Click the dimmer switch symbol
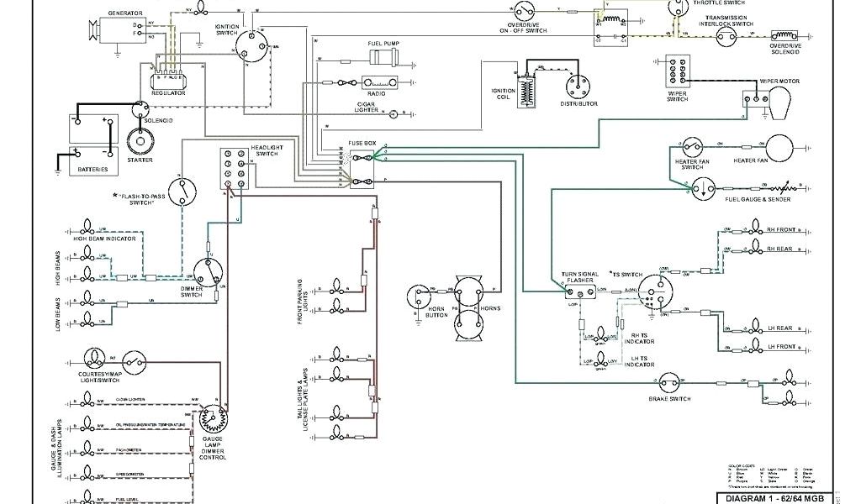The image size is (861, 504). tap(206, 272)
